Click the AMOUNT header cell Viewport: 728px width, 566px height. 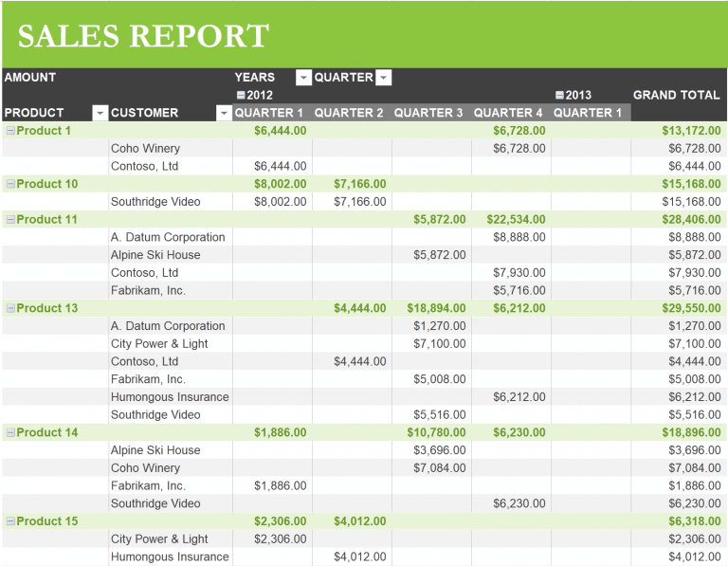click(x=30, y=77)
